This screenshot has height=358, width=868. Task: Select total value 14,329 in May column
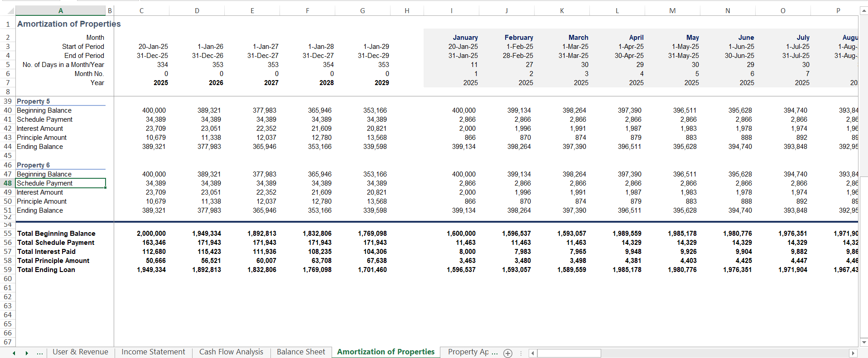[x=673, y=243]
